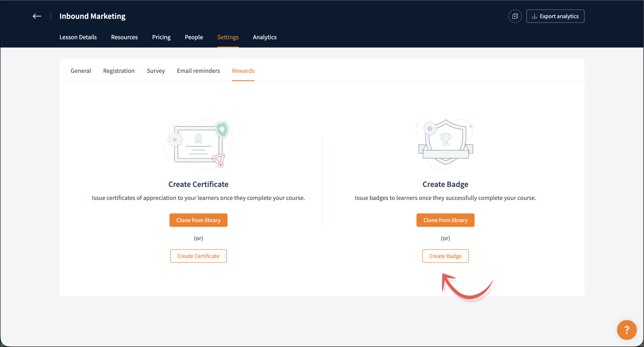
Task: View the Analytics tab
Action: [265, 37]
